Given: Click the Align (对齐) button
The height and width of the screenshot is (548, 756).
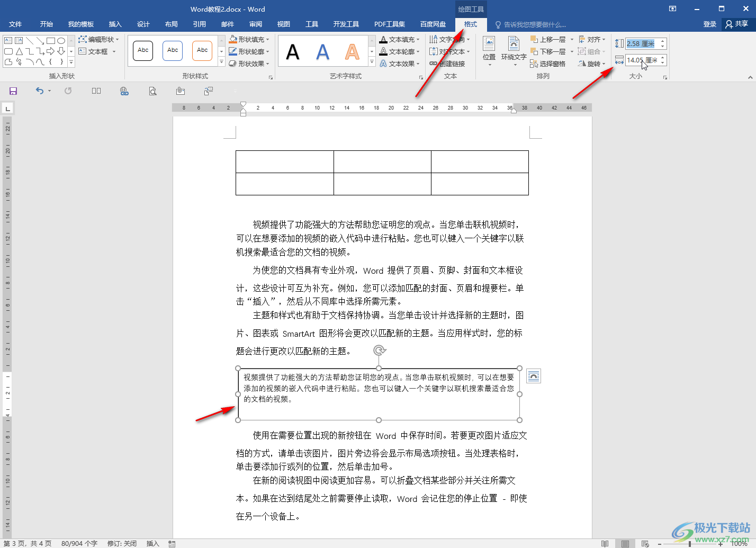Looking at the screenshot, I should point(592,39).
